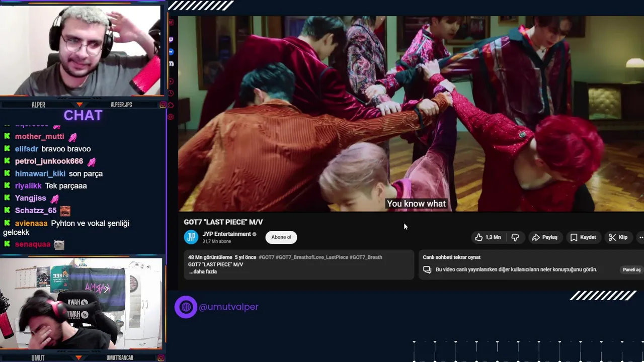Click the globe icon beside @umutvalper
The height and width of the screenshot is (362, 644).
[x=186, y=307]
